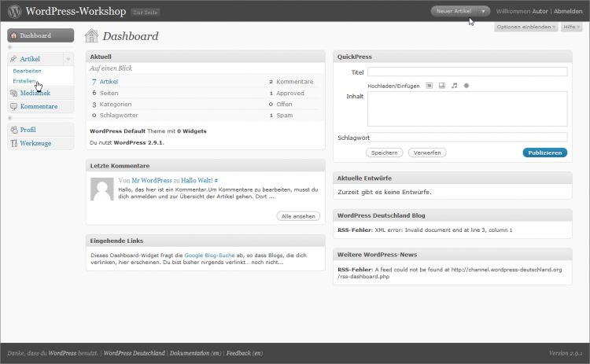This screenshot has width=590, height=364.
Task: Open Kommentare menu item
Action: [x=39, y=106]
